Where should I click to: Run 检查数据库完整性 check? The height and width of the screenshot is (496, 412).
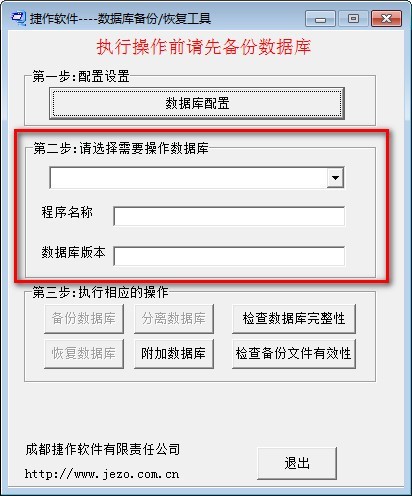coord(294,319)
